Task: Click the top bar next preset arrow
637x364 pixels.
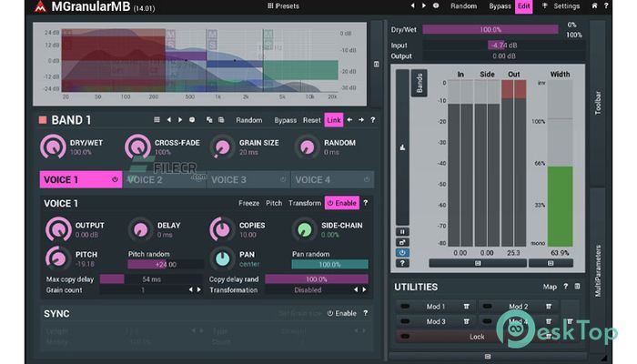Action: (424, 5)
